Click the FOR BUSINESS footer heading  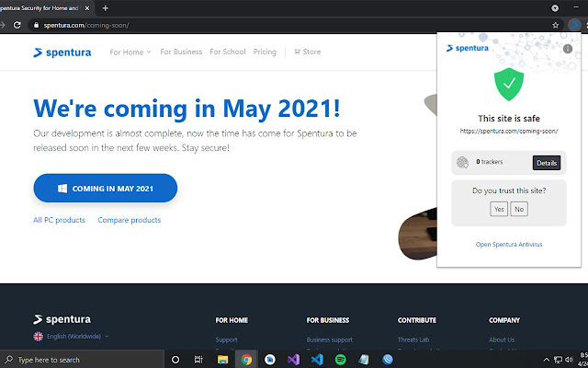click(328, 320)
